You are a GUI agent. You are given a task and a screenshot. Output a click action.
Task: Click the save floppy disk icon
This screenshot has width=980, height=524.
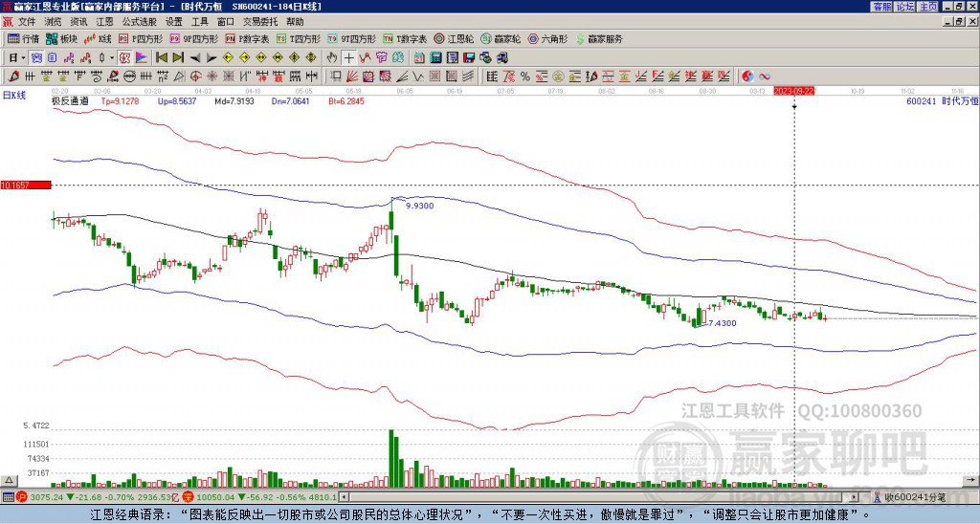(469, 57)
